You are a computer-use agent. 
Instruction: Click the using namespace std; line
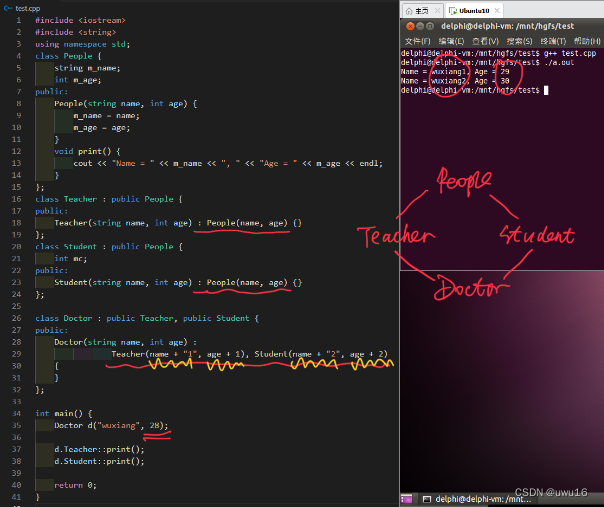tap(82, 44)
